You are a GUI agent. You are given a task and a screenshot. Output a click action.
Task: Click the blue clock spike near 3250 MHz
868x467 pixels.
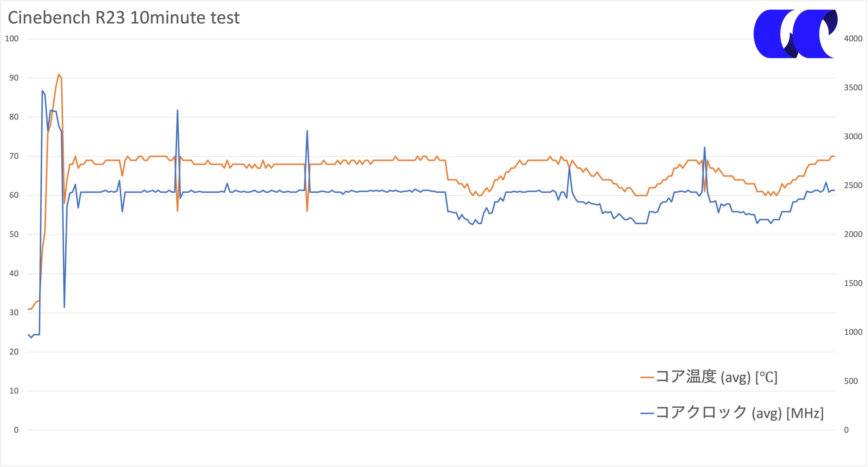[178, 110]
